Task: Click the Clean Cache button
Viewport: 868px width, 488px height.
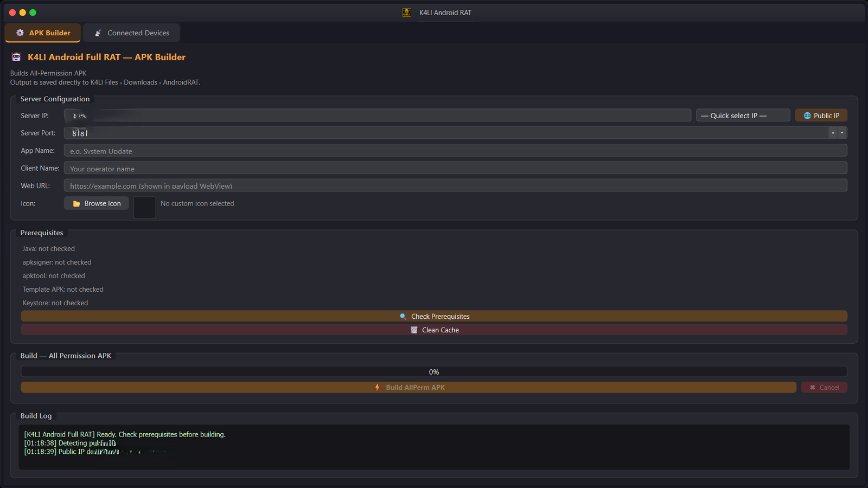Action: coord(434,330)
